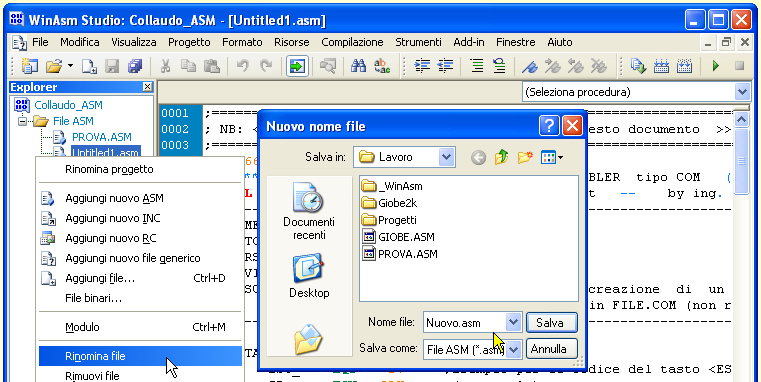Screen dimensions: 761x382
Task: Click the gray Stop square icon
Action: [739, 66]
